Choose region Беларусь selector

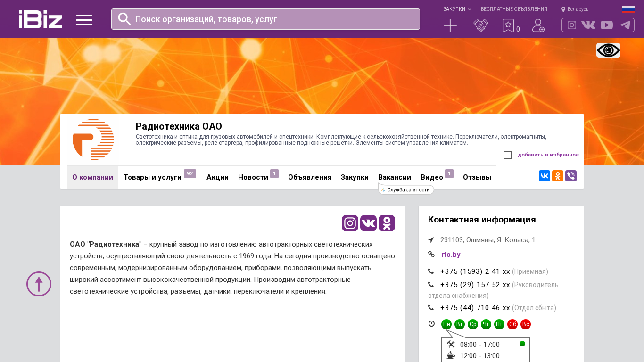pyautogui.click(x=575, y=9)
